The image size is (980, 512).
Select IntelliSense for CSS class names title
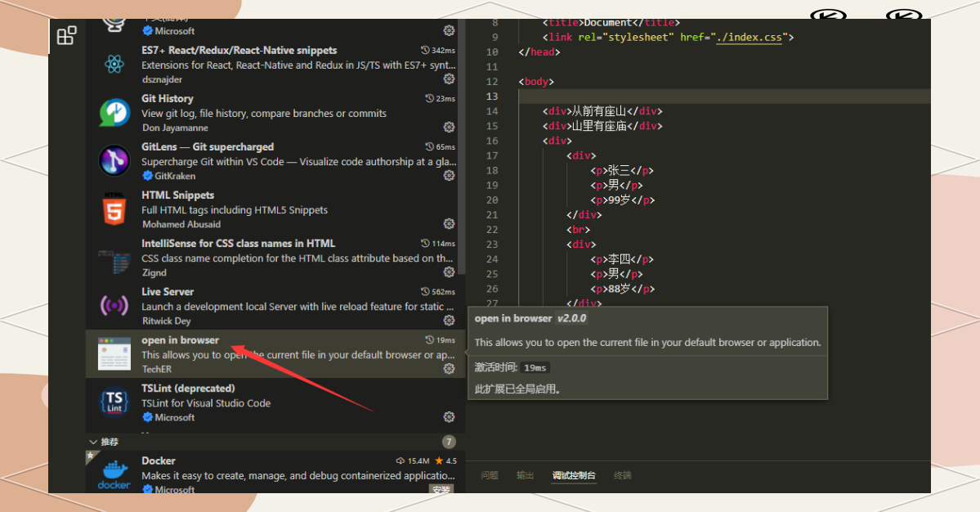click(x=238, y=243)
